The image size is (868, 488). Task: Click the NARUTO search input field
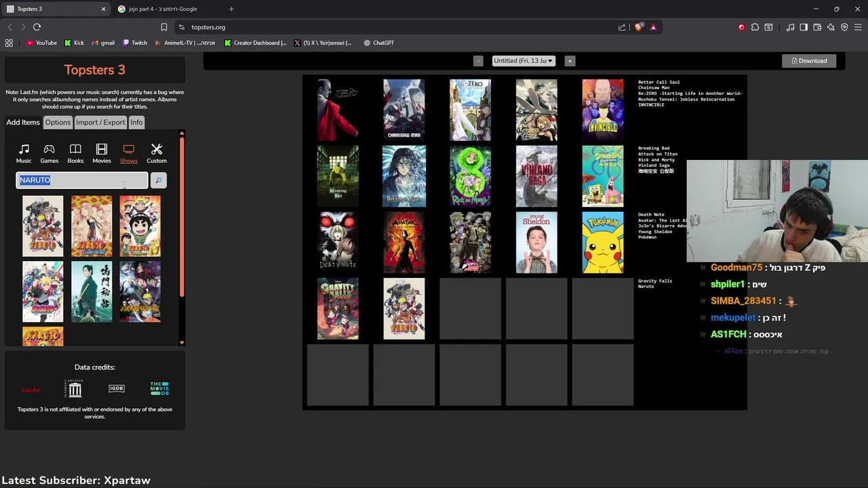pyautogui.click(x=82, y=180)
